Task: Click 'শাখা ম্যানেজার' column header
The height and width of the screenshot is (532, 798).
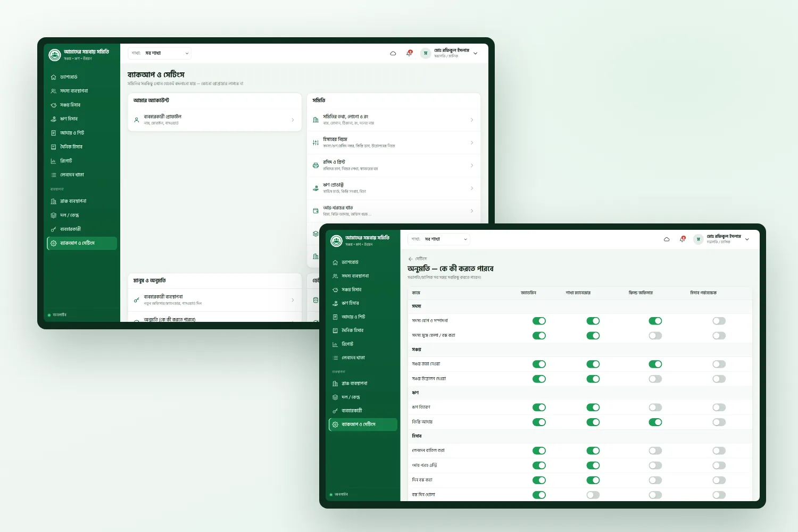Action: pos(578,293)
